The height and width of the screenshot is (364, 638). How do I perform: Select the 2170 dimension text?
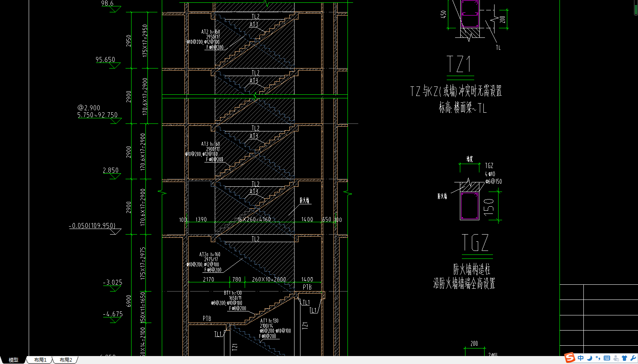pyautogui.click(x=208, y=280)
